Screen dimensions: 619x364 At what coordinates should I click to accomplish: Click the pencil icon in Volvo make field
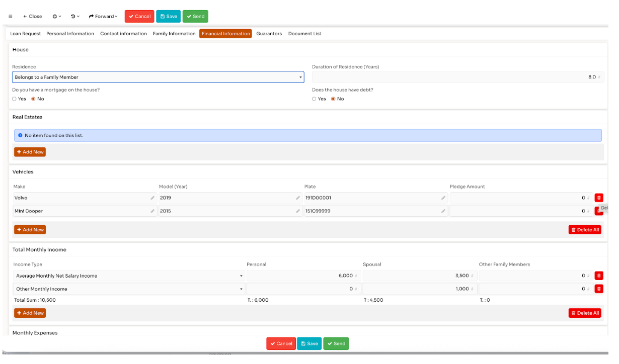tap(152, 198)
